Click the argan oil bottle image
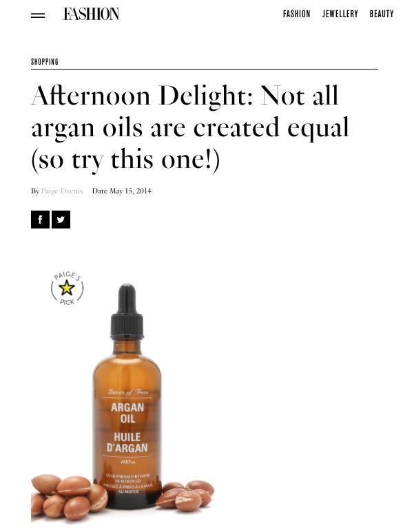This screenshot has width=403, height=532. click(x=127, y=396)
